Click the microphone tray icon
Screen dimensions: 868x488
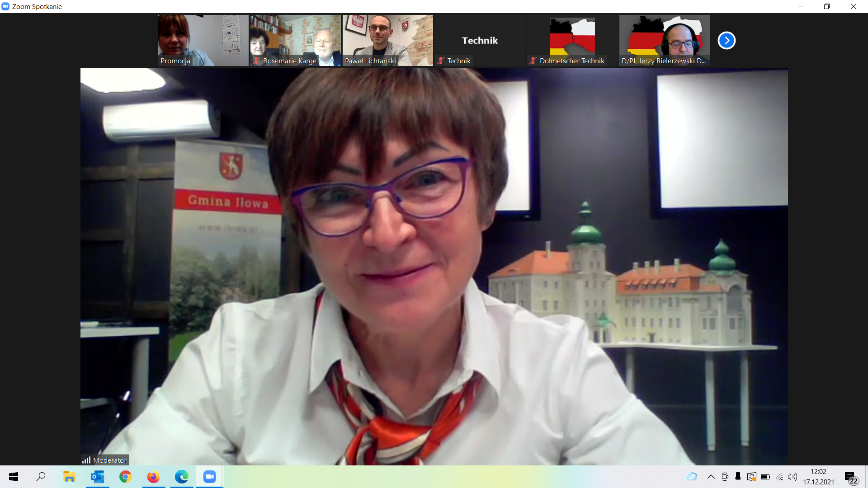tap(738, 477)
